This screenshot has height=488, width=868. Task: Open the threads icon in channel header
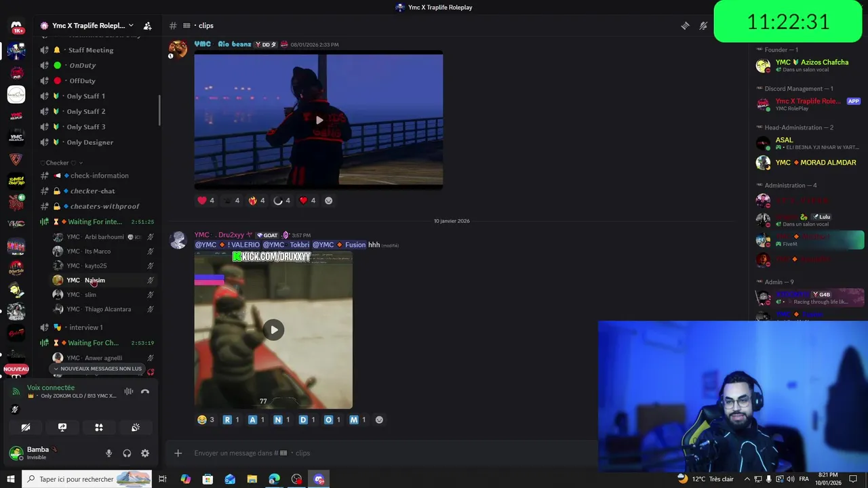[685, 26]
